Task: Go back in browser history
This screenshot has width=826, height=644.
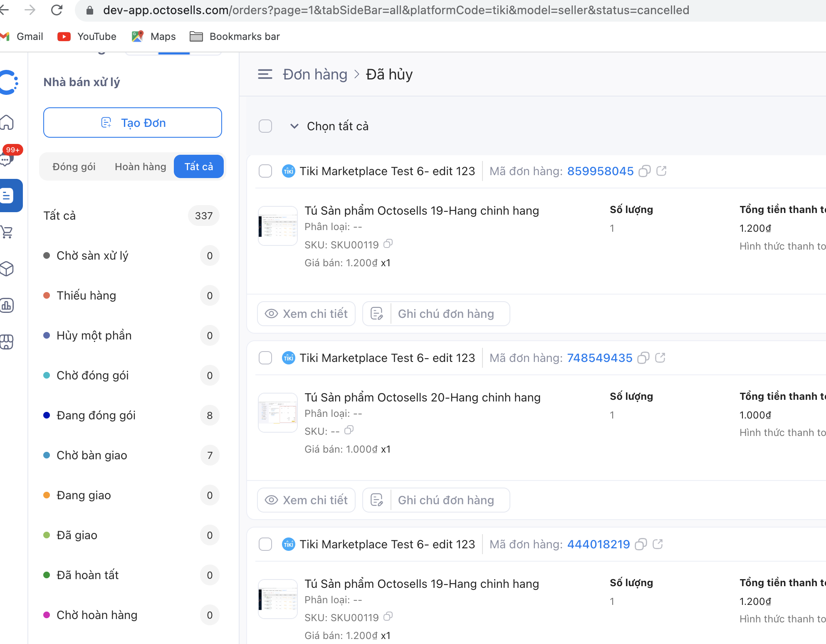Action: [x=4, y=10]
